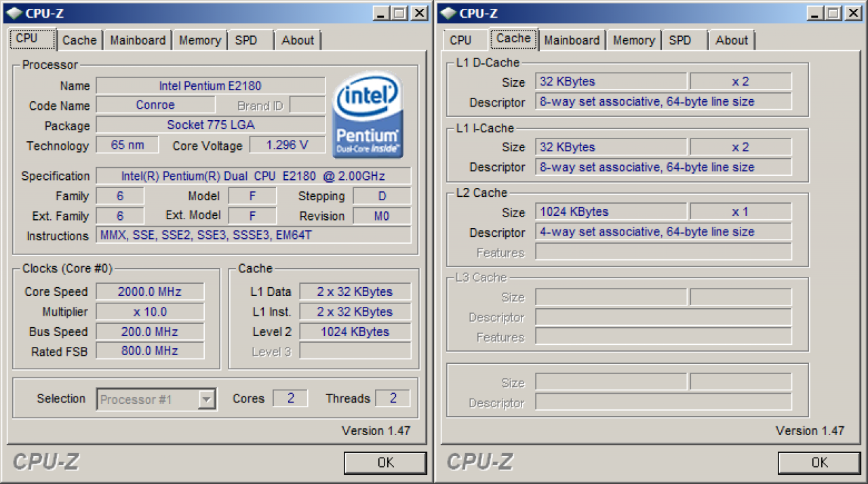Screen dimensions: 868x484
Task: Open the About tab in the left window
Action: [x=298, y=40]
